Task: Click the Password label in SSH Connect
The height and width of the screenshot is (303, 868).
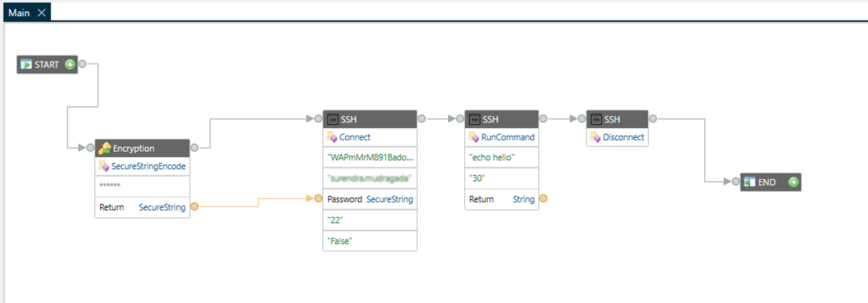Action: [345, 199]
